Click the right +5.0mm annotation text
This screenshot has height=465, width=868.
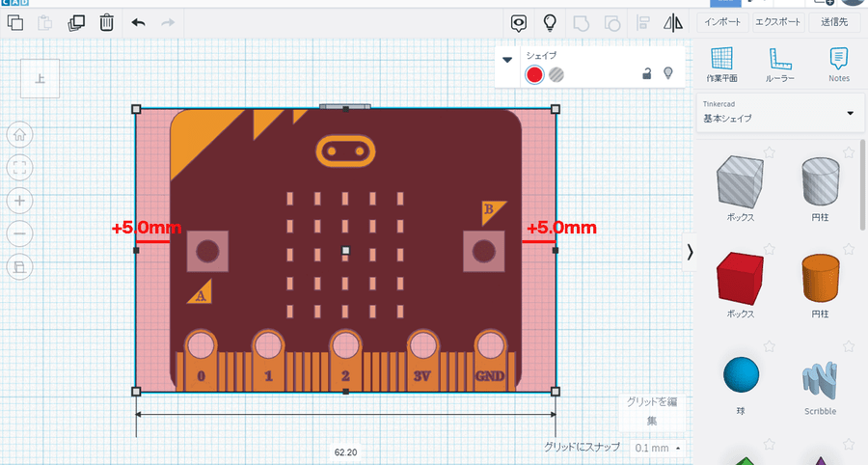561,228
